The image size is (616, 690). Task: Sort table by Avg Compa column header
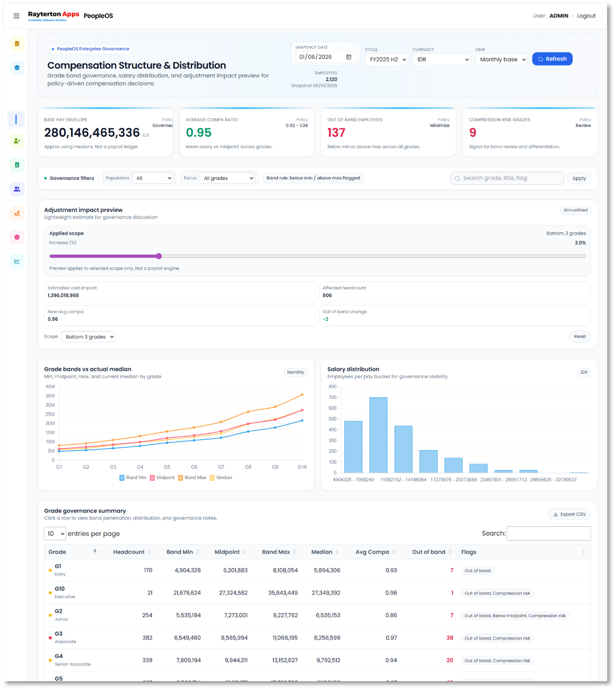pos(375,552)
